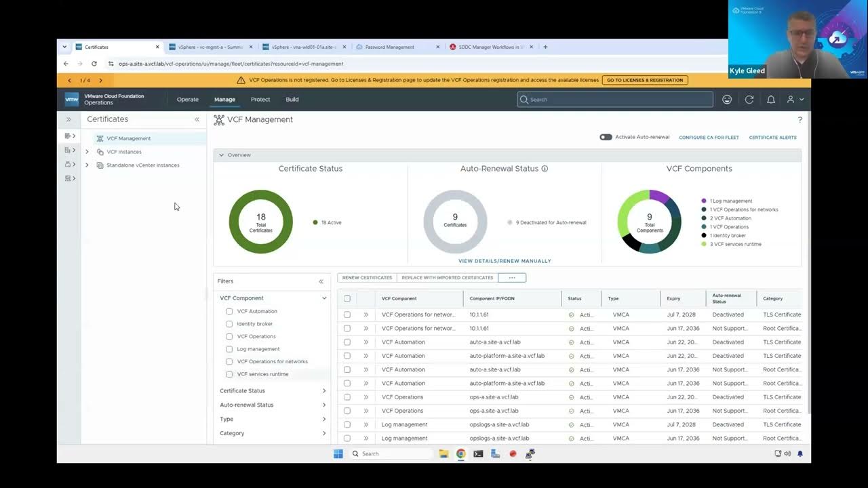Image resolution: width=868 pixels, height=488 pixels.
Task: Expand details for VCF Automation auto-a TLS row
Action: [366, 342]
